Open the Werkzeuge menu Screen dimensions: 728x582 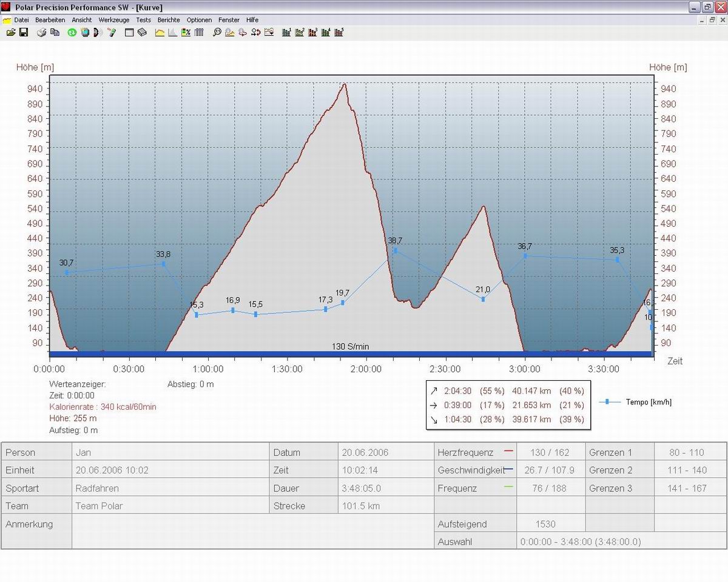(114, 20)
